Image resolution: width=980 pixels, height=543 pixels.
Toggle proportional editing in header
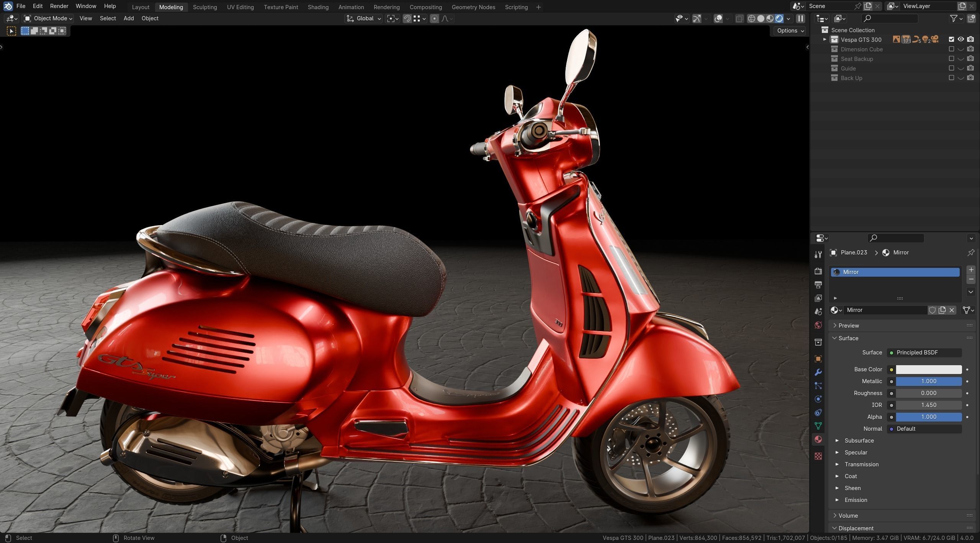pos(434,18)
